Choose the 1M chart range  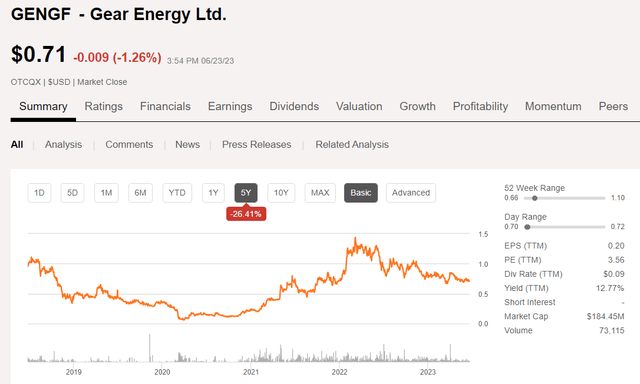pyautogui.click(x=106, y=193)
